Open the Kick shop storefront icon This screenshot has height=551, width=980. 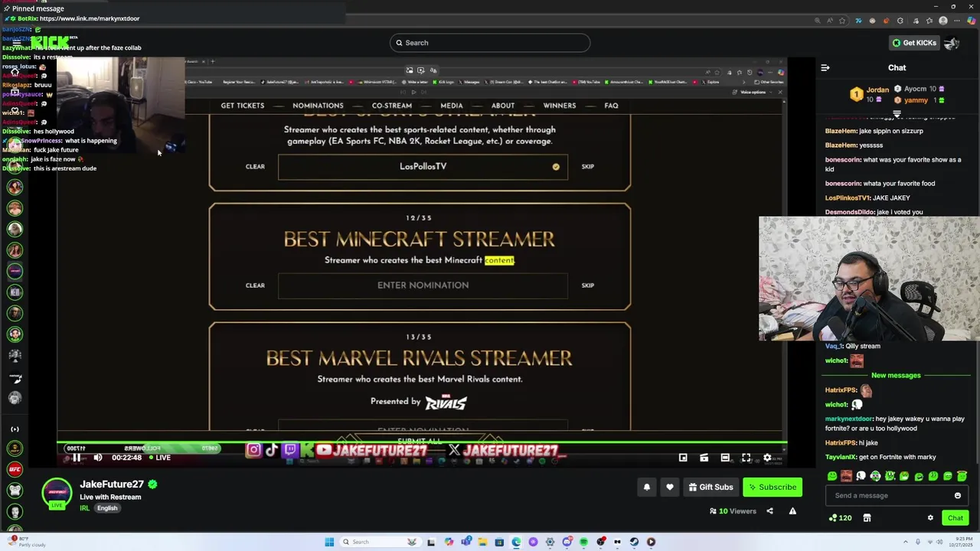pyautogui.click(x=867, y=518)
